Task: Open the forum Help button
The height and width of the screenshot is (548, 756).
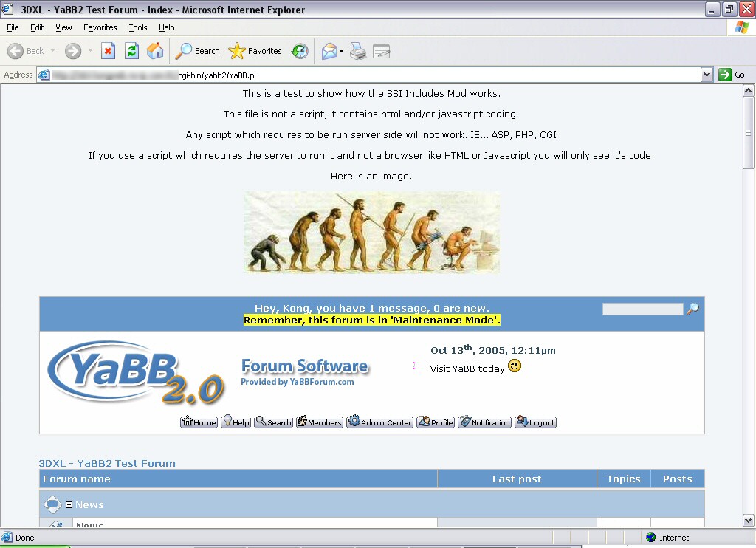Action: (x=236, y=422)
